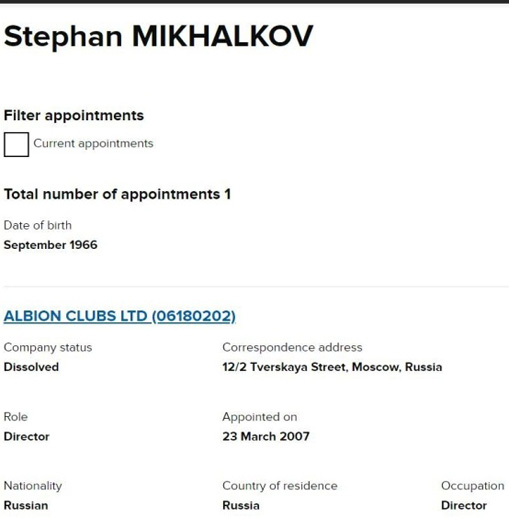Click the Appointed on label
Screen dimensions: 509x518
click(x=260, y=417)
